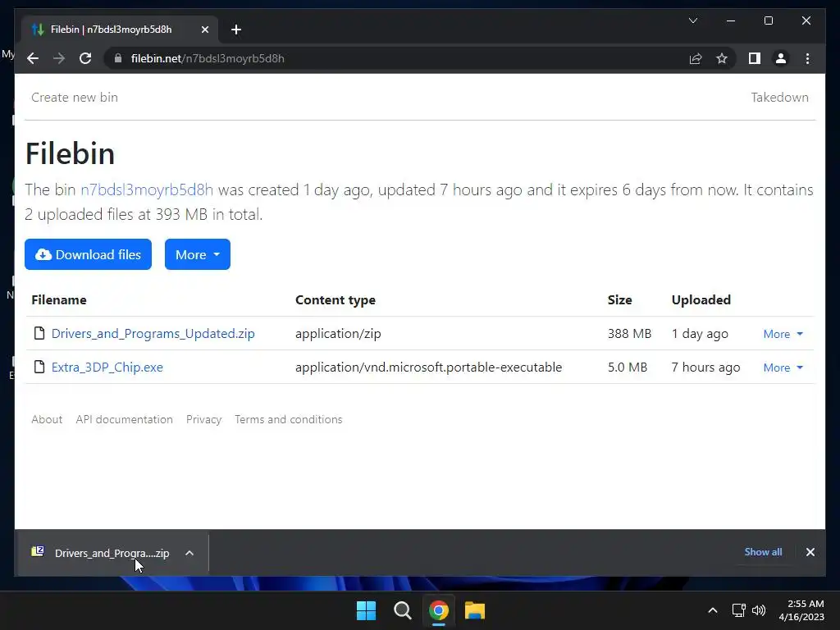Expand More menu for Extra_3DP_Chip.exe row
This screenshot has height=630, width=840.
(783, 367)
